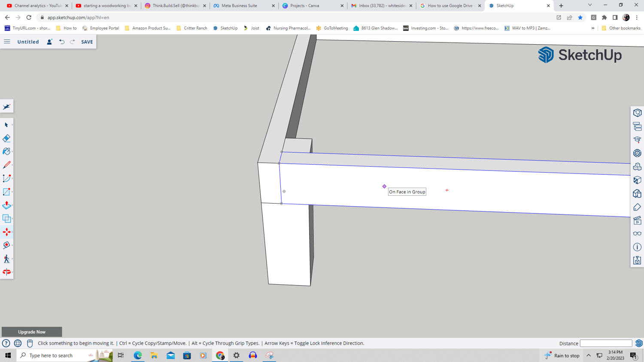The height and width of the screenshot is (362, 644).
Task: Open the Critter Ranch bookmarks folder
Action: point(191,28)
